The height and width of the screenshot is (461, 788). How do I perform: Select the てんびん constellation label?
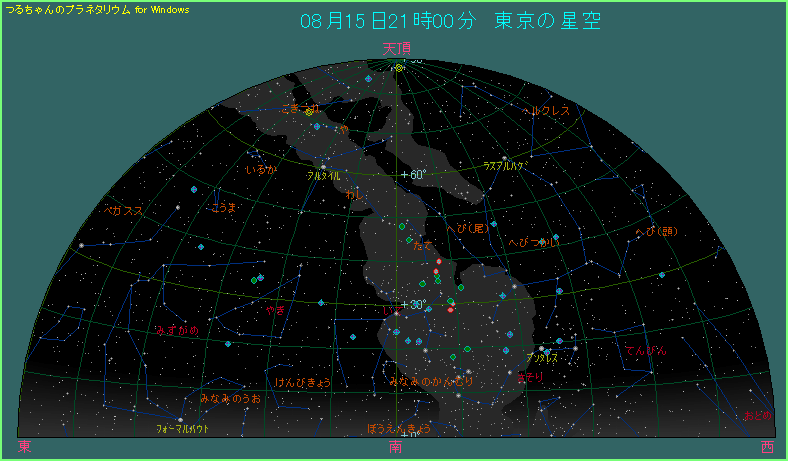645,351
